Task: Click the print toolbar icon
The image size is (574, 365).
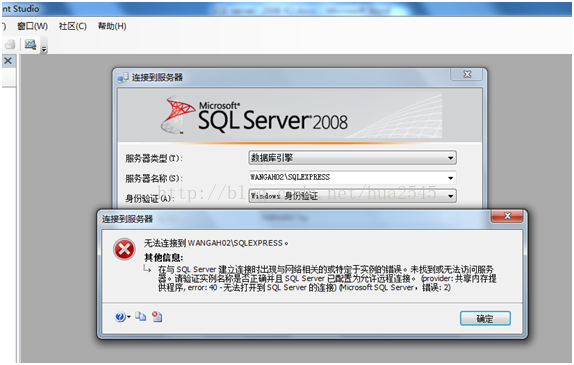Action: click(x=10, y=45)
